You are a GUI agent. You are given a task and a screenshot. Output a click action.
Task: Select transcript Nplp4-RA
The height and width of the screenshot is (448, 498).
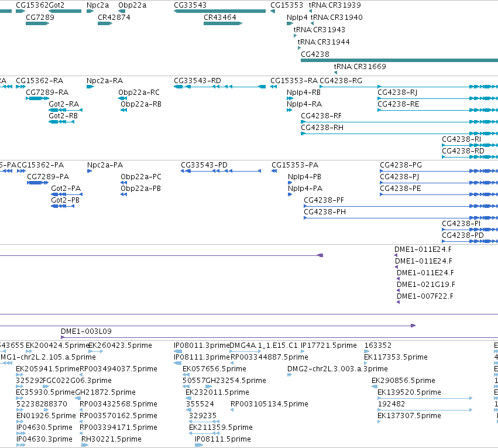(304, 104)
